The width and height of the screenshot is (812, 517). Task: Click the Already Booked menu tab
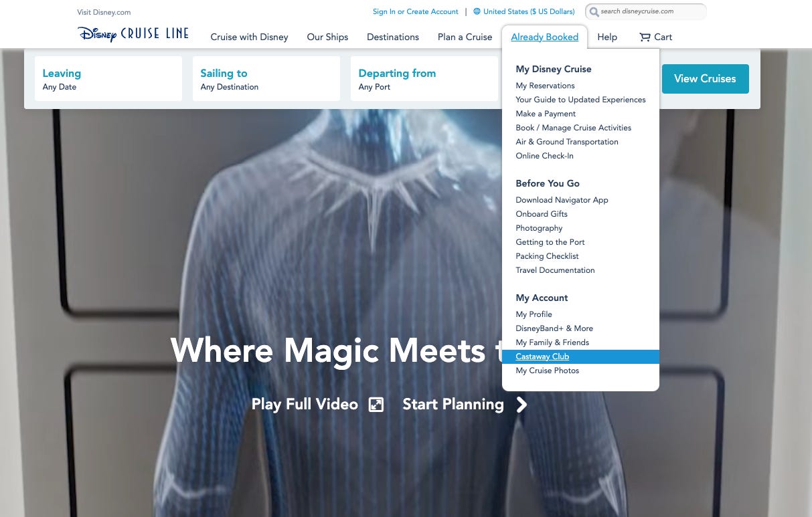pos(544,37)
